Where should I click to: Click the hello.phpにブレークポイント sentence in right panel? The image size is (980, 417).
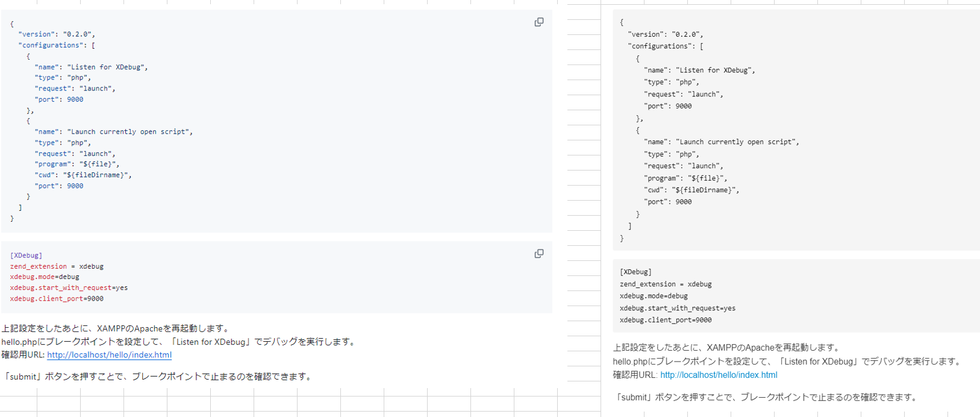click(x=788, y=362)
